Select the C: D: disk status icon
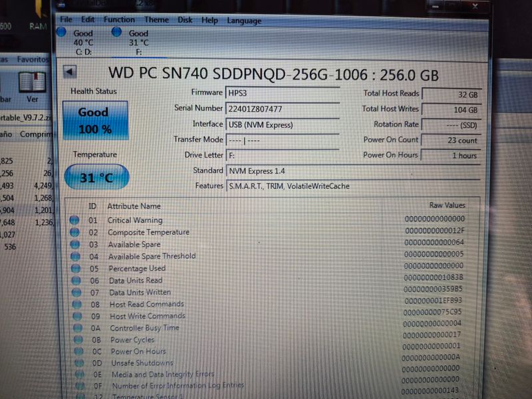The width and height of the screenshot is (532, 399). click(61, 32)
